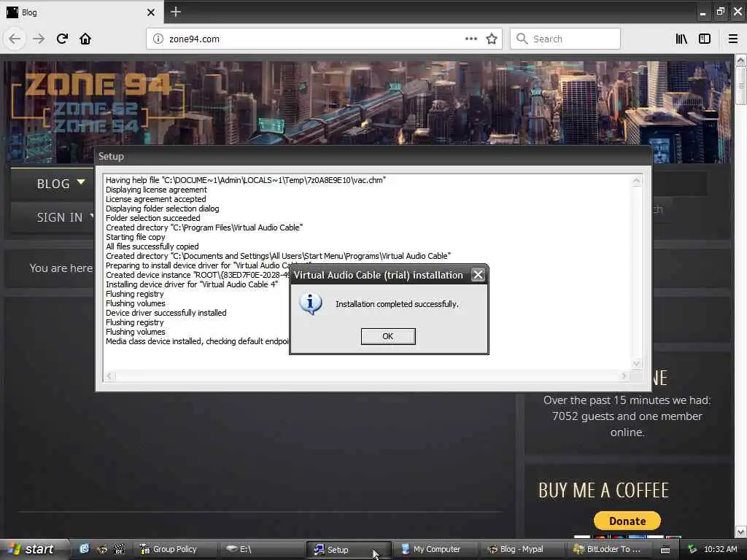Show site information for zone94.com

tap(158, 39)
